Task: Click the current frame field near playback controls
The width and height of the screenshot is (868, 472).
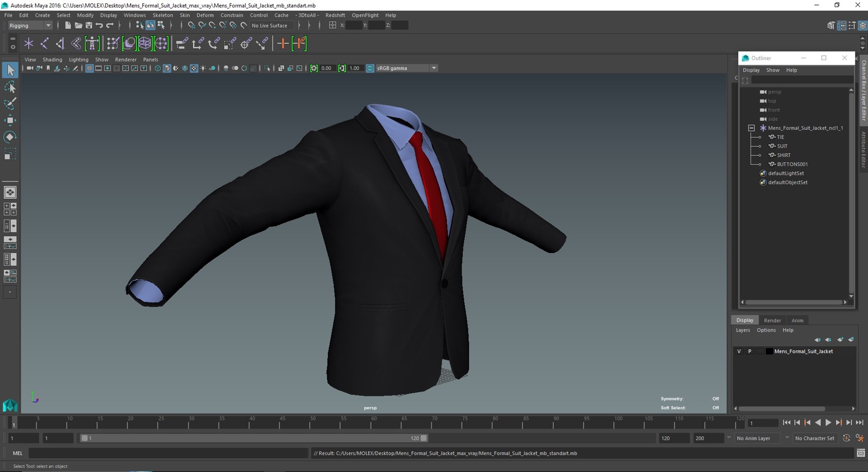Action: point(763,423)
